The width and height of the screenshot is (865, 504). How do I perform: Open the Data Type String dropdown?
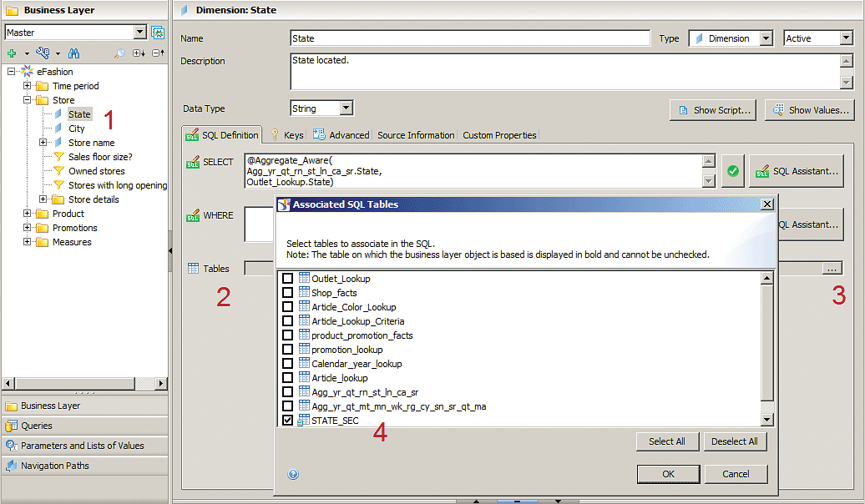coord(347,108)
